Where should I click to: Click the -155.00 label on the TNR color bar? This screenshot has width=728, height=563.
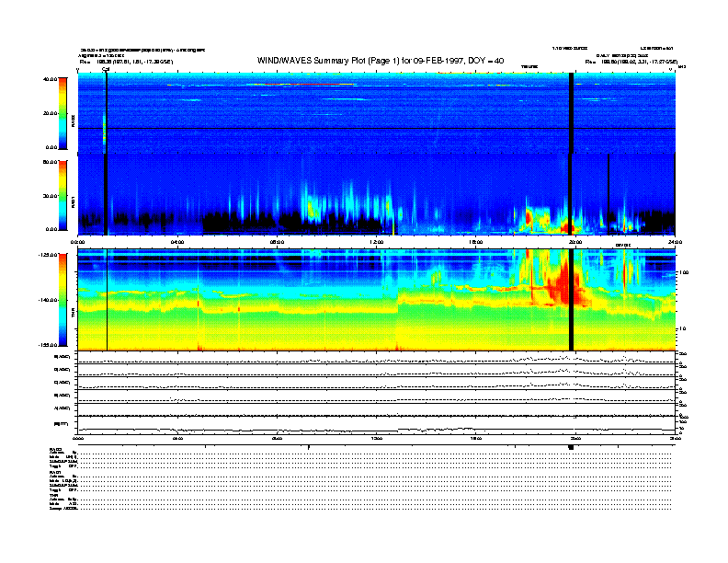49,345
